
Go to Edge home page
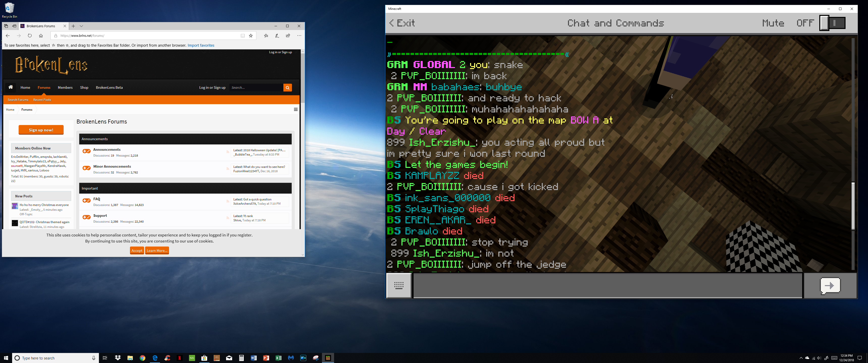41,36
